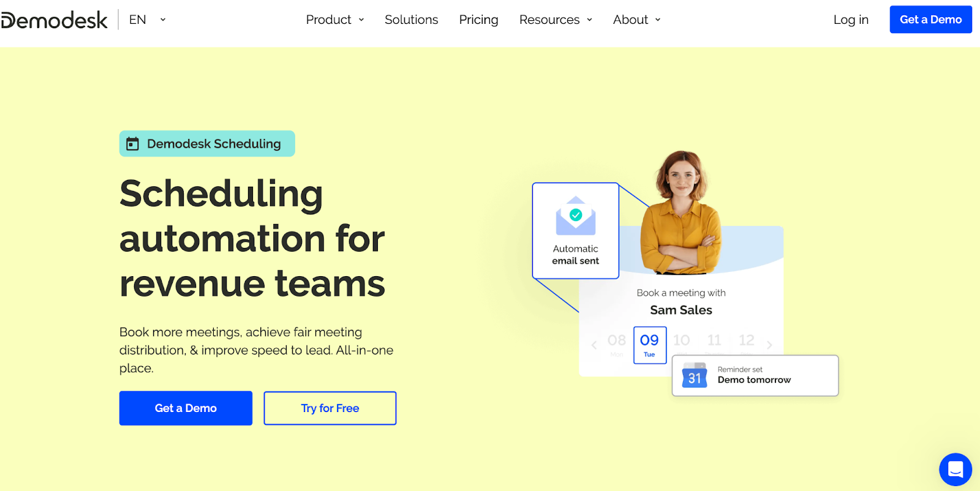The height and width of the screenshot is (491, 980).
Task: Select date 10 in the calendar
Action: 682,340
